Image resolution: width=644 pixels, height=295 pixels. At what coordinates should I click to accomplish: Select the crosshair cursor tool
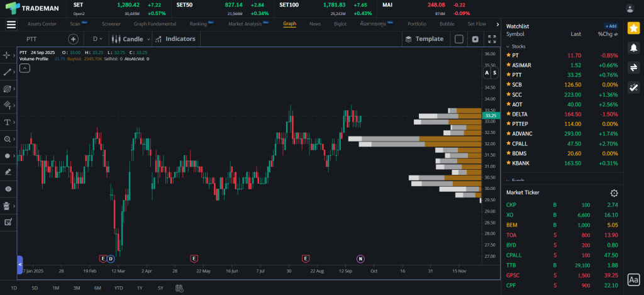click(7, 55)
